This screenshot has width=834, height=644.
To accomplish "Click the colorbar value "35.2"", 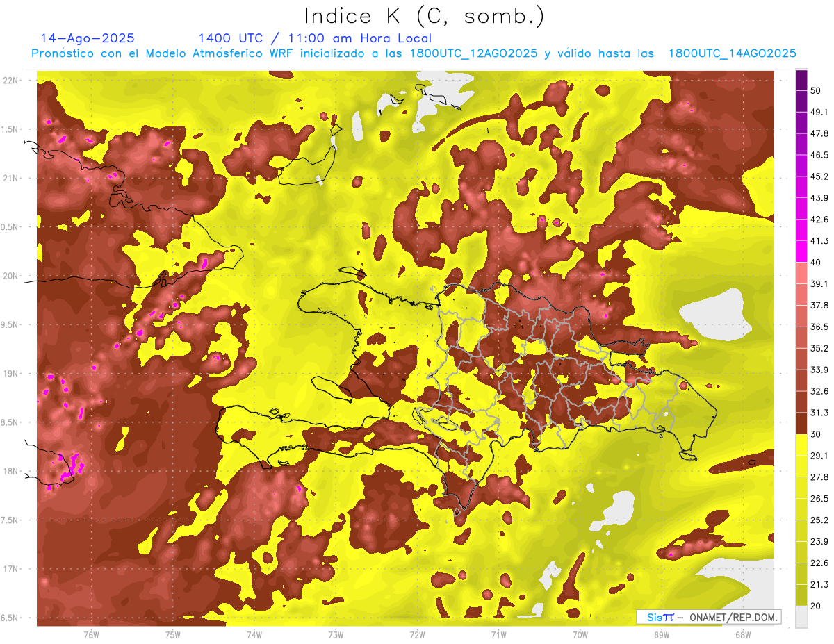I will click(819, 348).
